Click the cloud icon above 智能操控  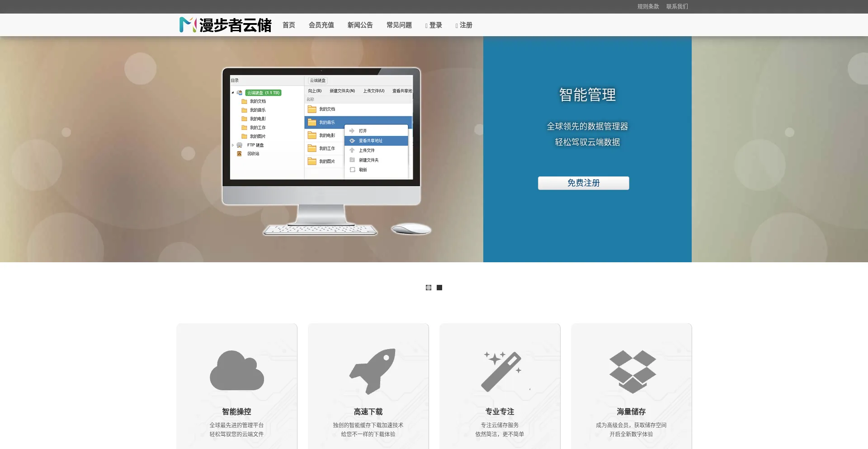click(x=237, y=370)
